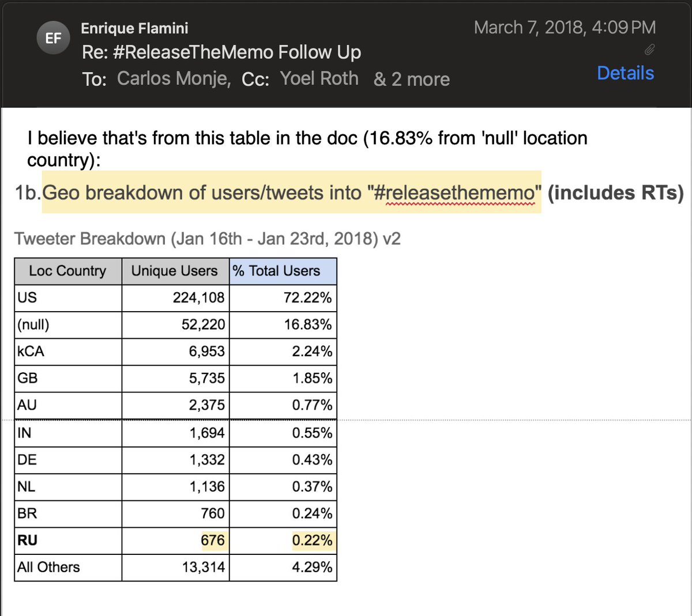Open the Details link
The height and width of the screenshot is (616, 692).
click(x=625, y=73)
